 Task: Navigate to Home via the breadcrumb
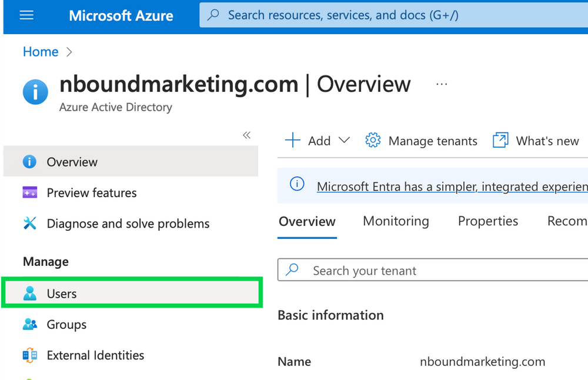40,52
